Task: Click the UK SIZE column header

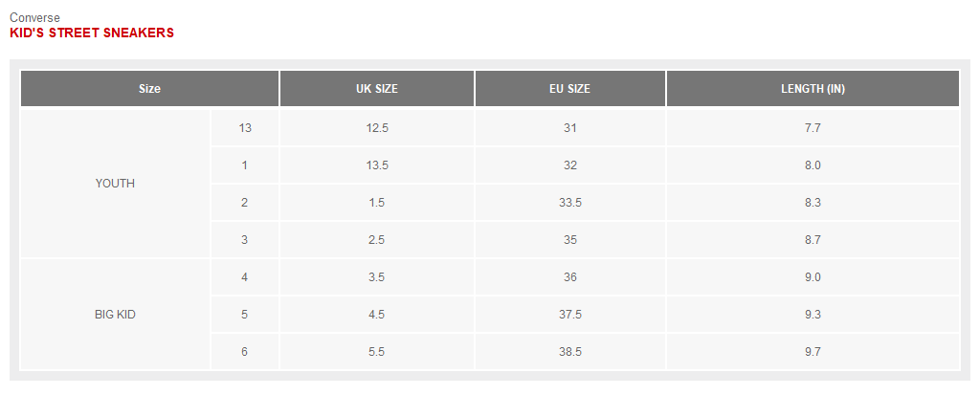Action: point(376,89)
